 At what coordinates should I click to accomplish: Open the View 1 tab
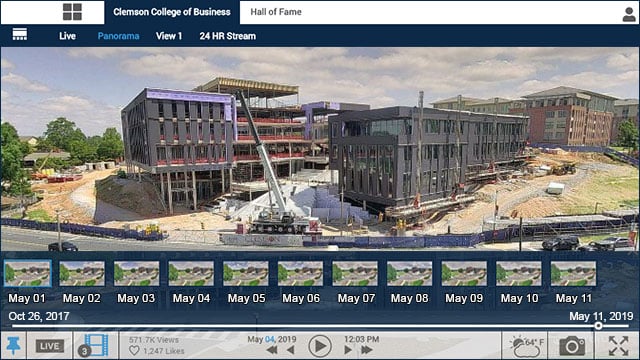tap(169, 36)
